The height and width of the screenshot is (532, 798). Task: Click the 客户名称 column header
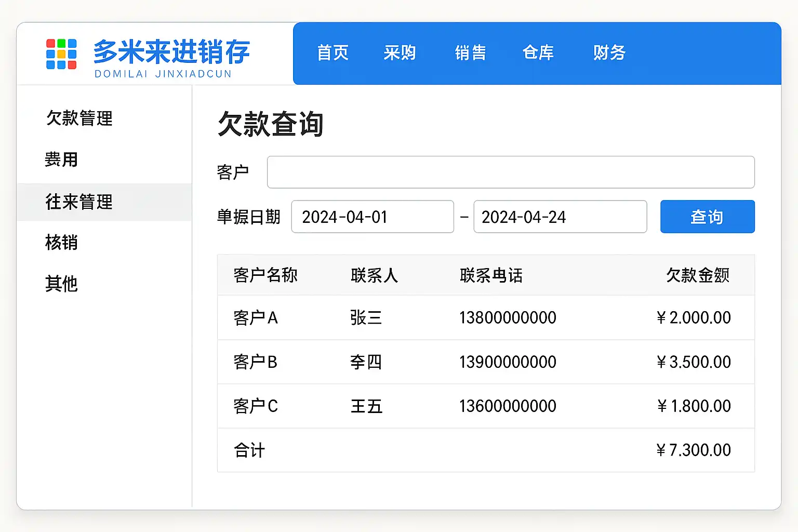pos(265,275)
